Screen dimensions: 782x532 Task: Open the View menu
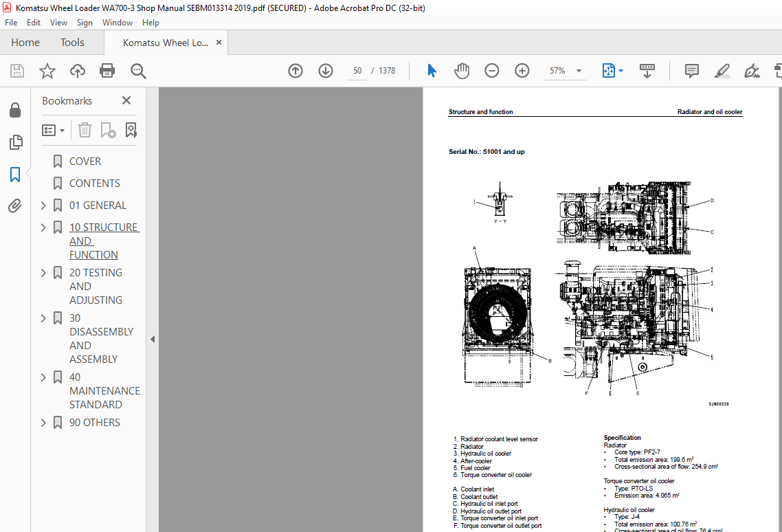click(x=58, y=23)
